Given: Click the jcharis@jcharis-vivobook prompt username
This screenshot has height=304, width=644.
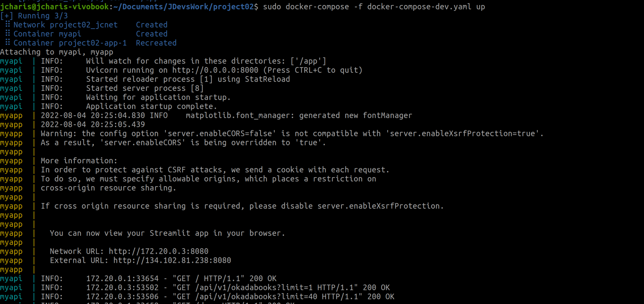Looking at the screenshot, I should pos(54,7).
